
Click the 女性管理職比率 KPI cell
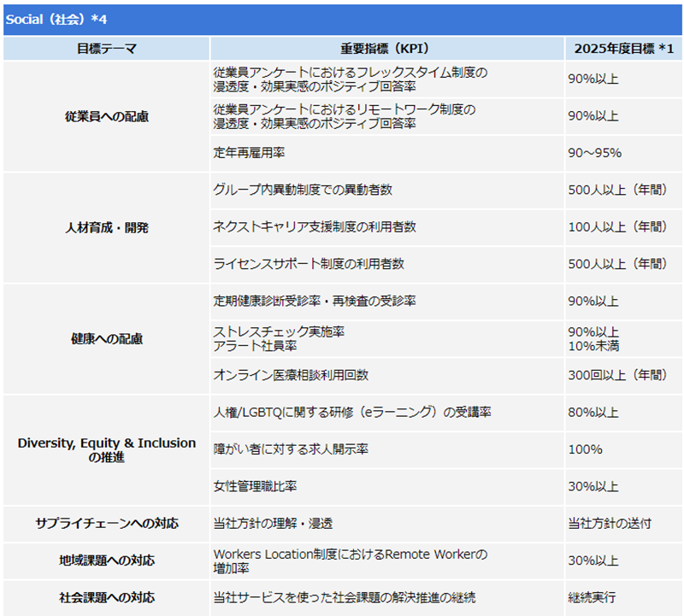[x=255, y=486]
